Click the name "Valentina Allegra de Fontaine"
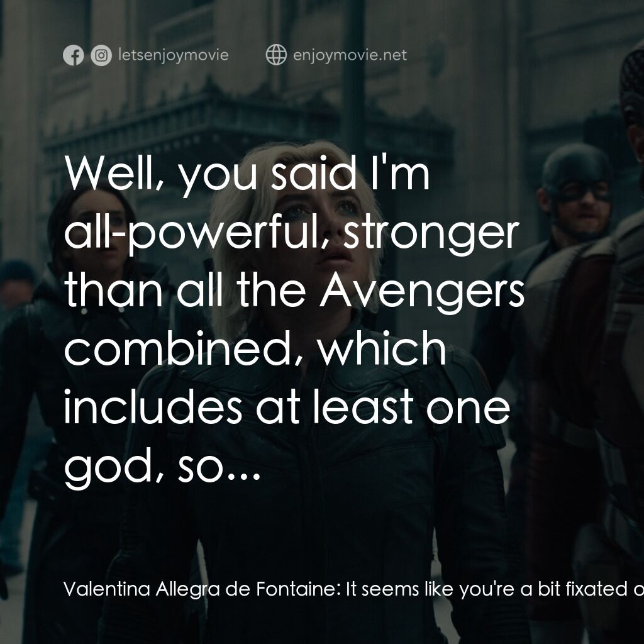This screenshot has height=644, width=644. click(x=202, y=589)
